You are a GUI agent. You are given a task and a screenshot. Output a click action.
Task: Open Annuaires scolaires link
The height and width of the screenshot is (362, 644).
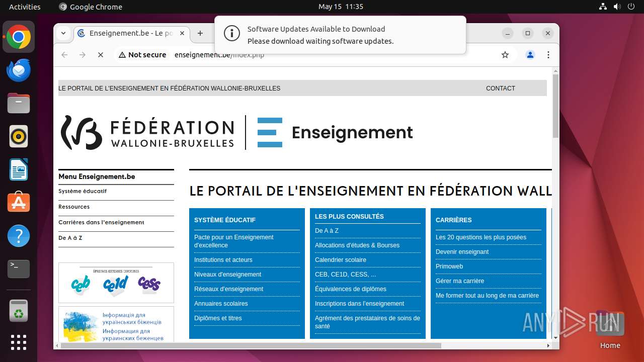pyautogui.click(x=221, y=304)
